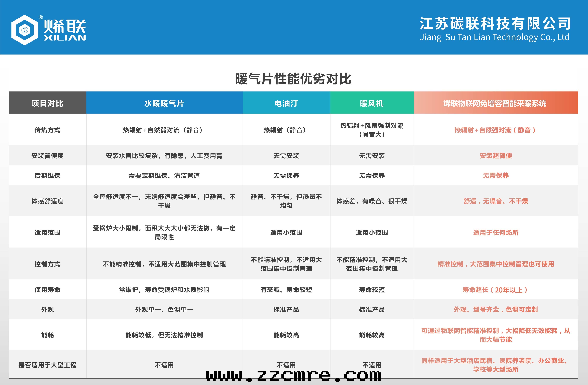Click the 是否适用于大型工程 row label
Viewport: 588px width, 385px height.
[x=47, y=365]
